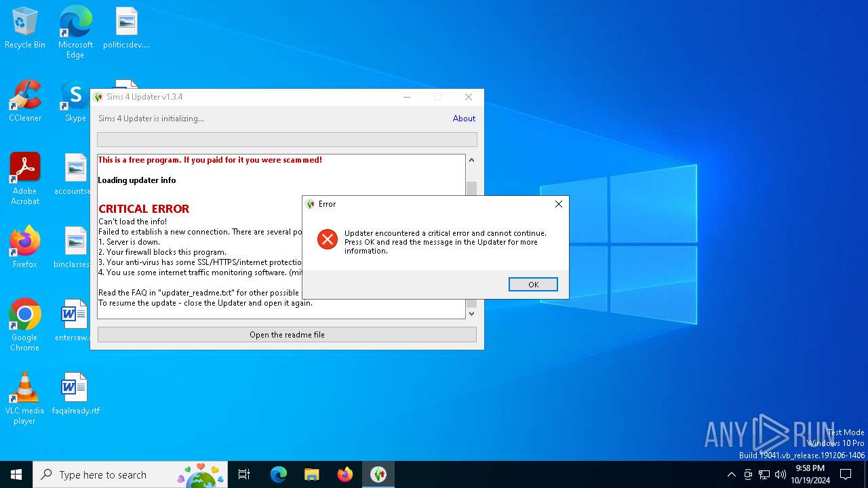868x488 pixels.
Task: Open Skype desktop shortcut
Action: point(75,101)
